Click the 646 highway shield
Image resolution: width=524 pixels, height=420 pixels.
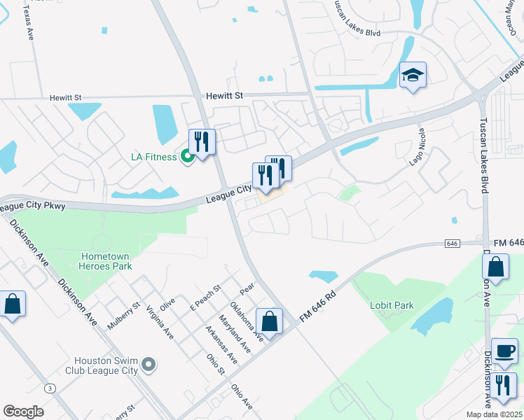[x=452, y=244]
